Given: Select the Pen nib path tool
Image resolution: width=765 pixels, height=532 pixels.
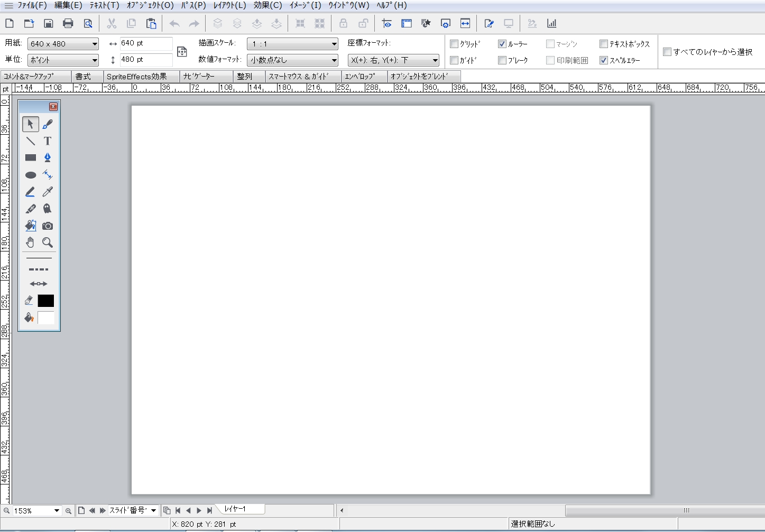Looking at the screenshot, I should point(48,158).
